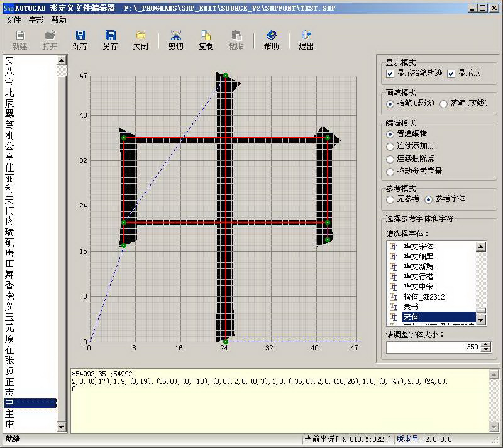Close the file with the 关闭 icon
Viewport: 503px width, 448px height.
140,36
